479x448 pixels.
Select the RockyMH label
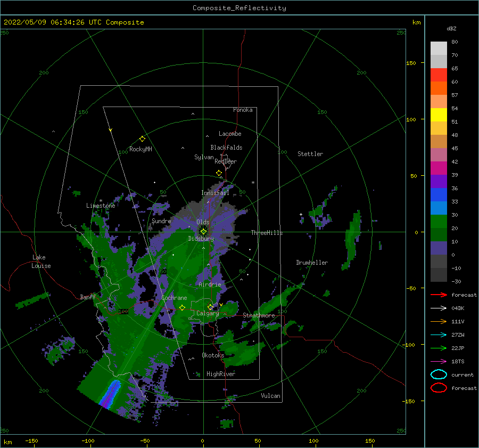(x=141, y=149)
